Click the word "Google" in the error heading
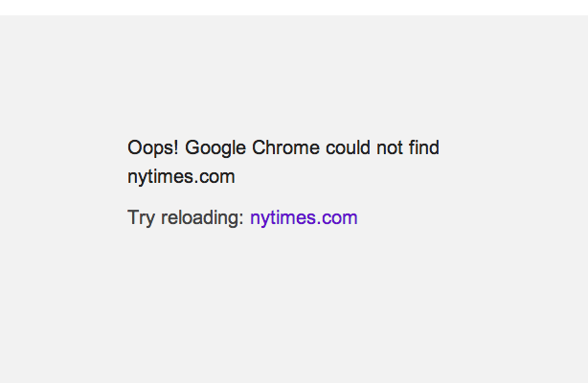The width and height of the screenshot is (588, 383). pos(215,148)
